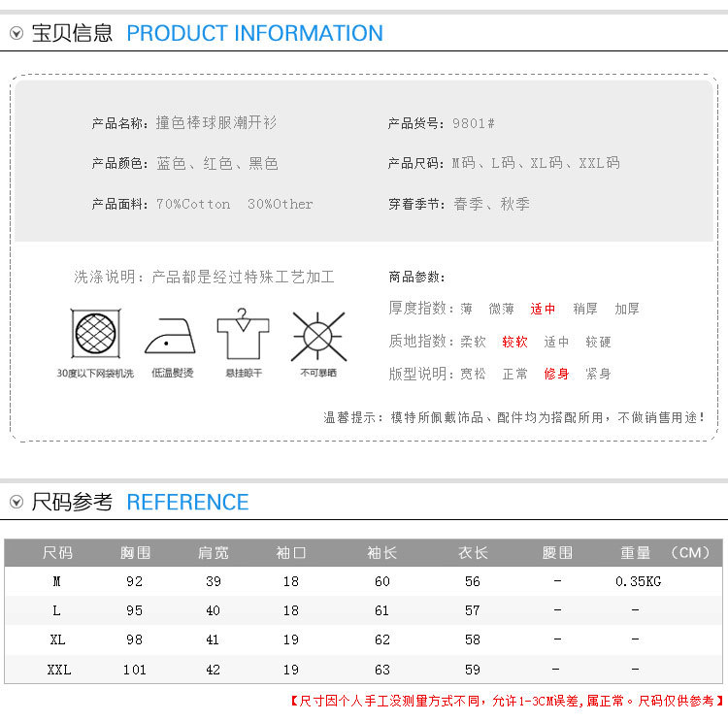The height and width of the screenshot is (721, 728).
Task: Select the M size row label
Action: pos(56,582)
